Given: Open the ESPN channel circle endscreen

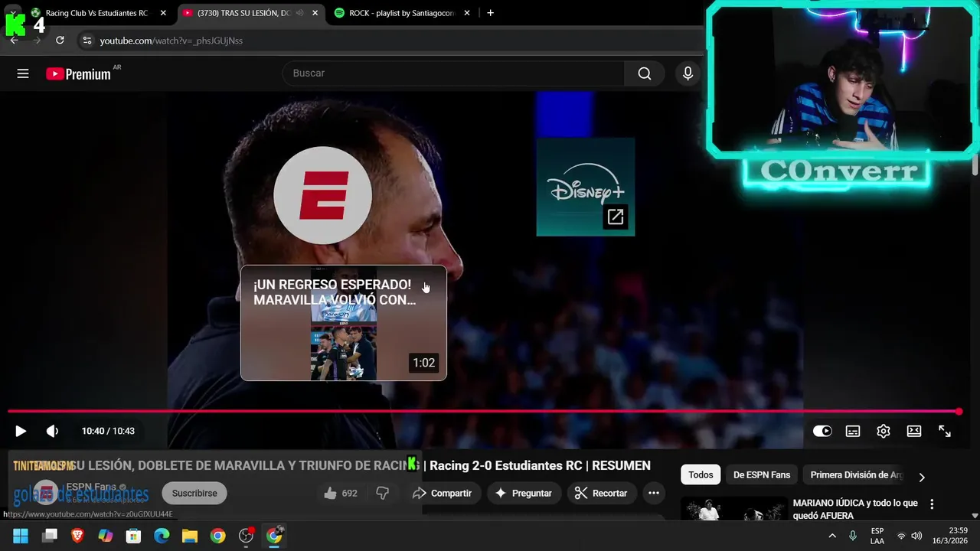Looking at the screenshot, I should tap(322, 195).
